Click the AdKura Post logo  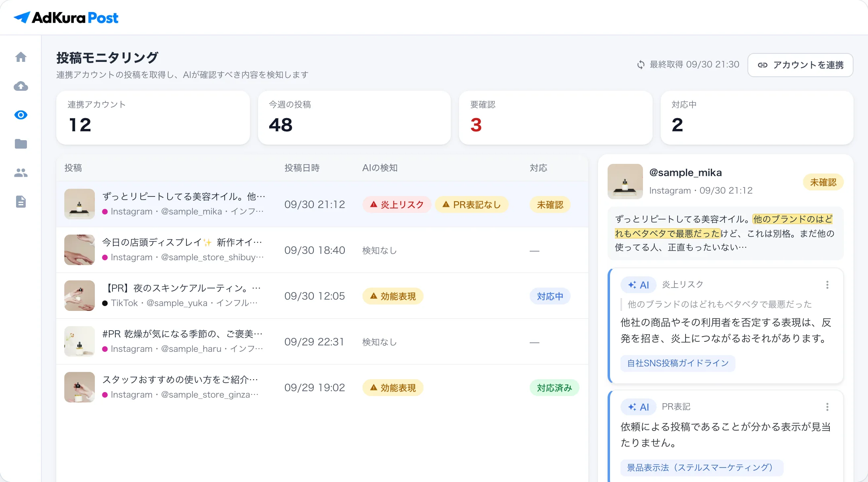tap(66, 18)
